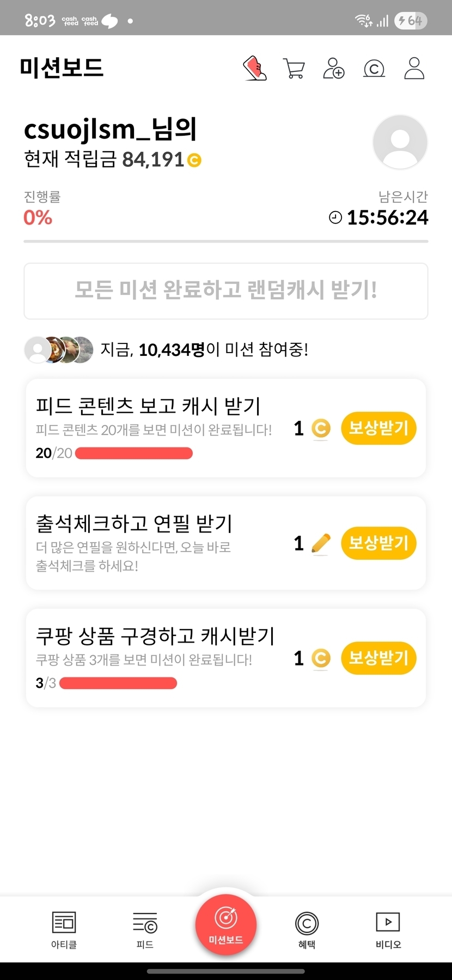Switch to the 아티클 tab
The height and width of the screenshot is (980, 452).
click(x=64, y=930)
